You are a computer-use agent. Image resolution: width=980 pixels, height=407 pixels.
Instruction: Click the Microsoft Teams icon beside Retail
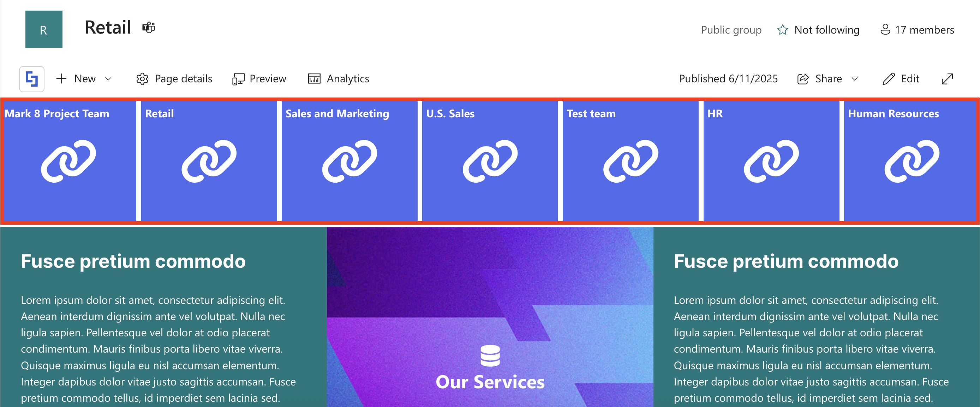click(x=149, y=28)
